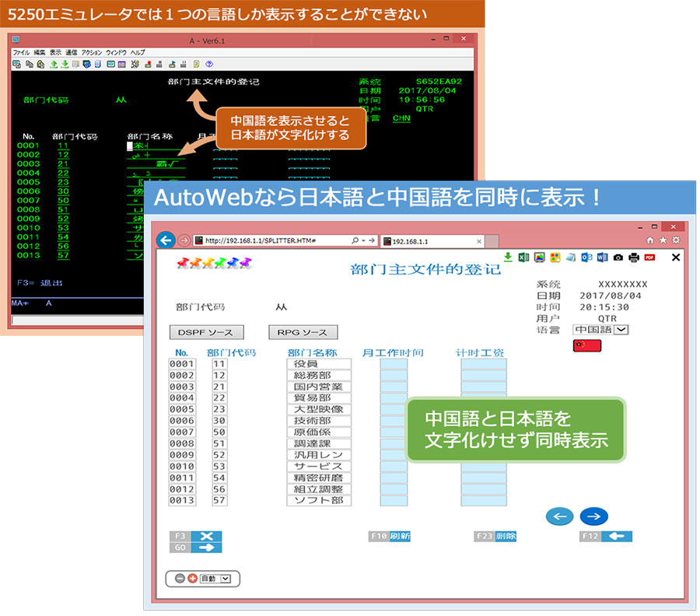Click the browser back arrow button
Viewport: 700px width, 616px height.
(166, 240)
